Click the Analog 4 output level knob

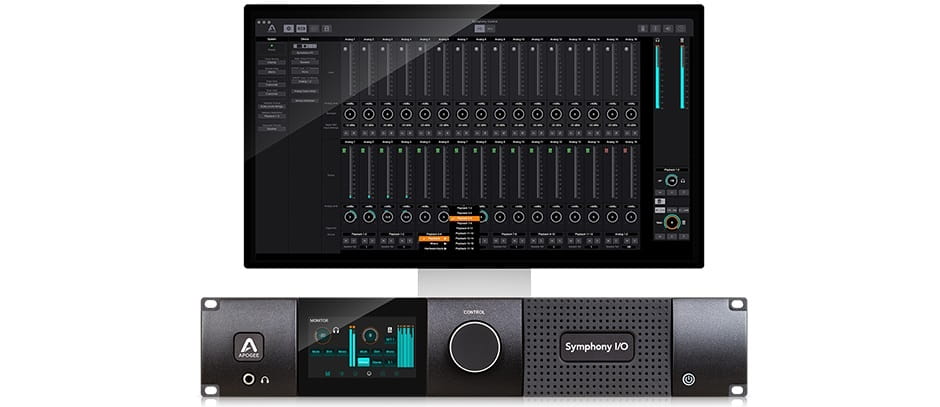point(406,216)
